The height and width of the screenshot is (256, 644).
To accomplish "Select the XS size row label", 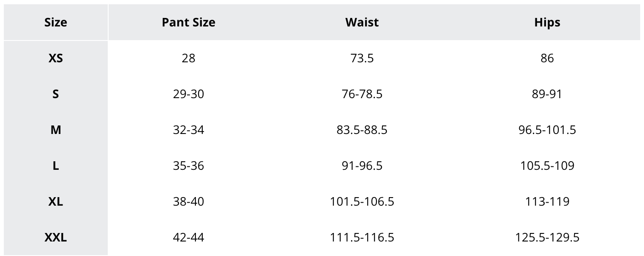I will pyautogui.click(x=56, y=58).
